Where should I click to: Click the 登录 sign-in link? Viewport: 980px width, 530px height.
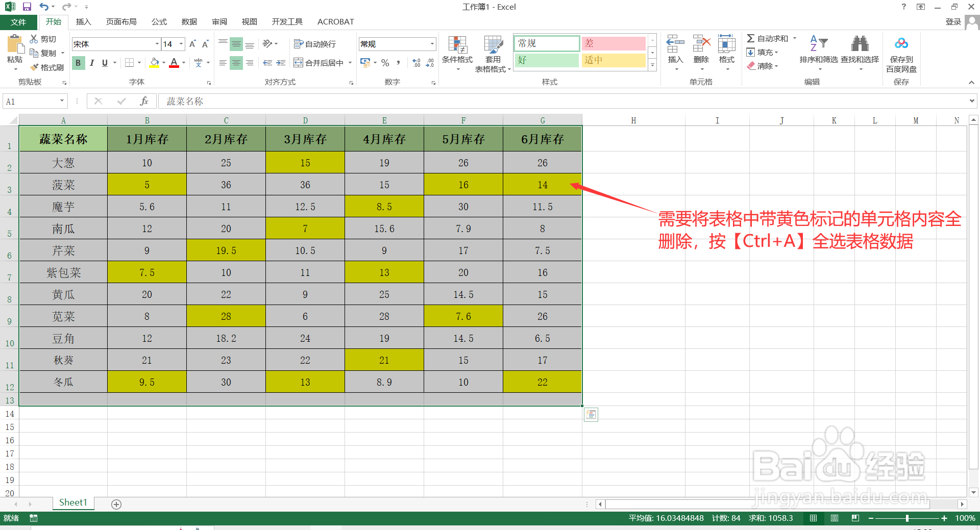click(952, 21)
